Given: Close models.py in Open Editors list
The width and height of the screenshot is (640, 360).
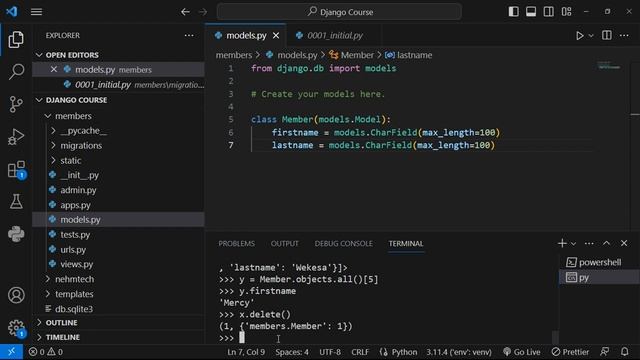Looking at the screenshot, I should click(53, 69).
